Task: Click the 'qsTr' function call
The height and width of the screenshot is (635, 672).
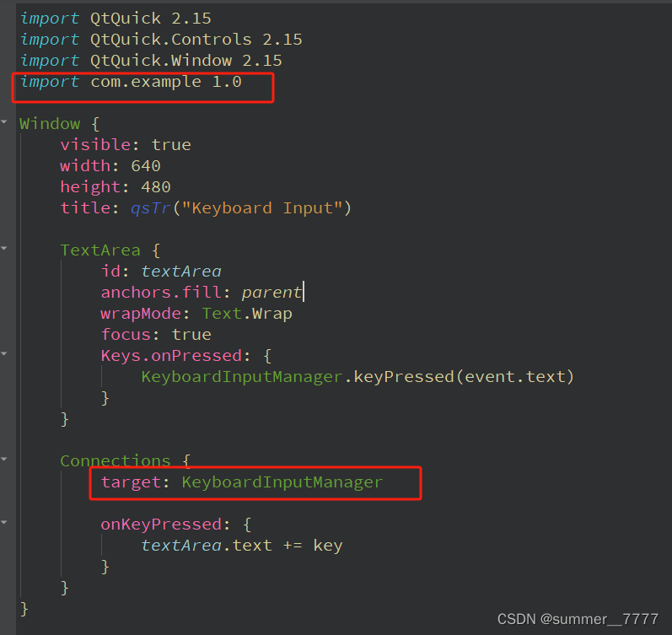Action: [150, 208]
